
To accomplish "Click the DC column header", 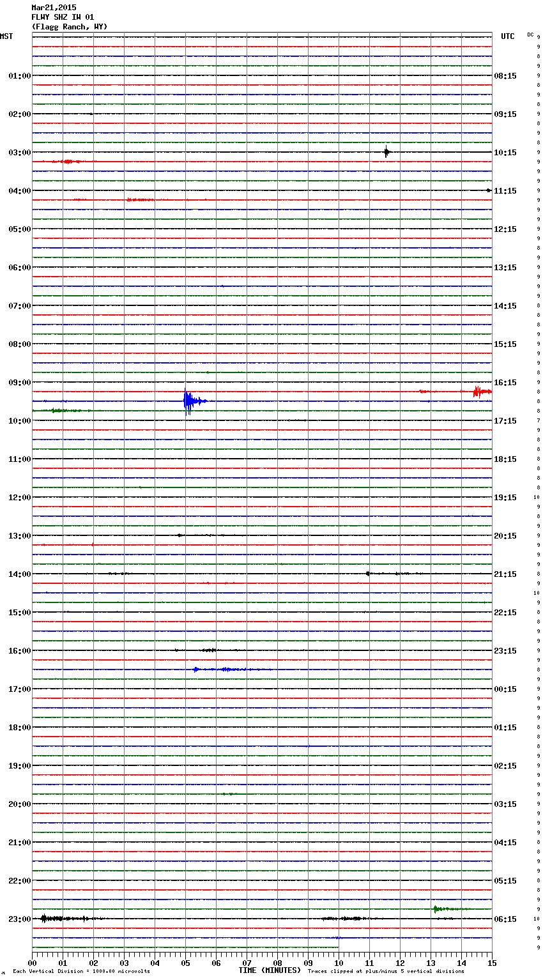I will tap(530, 34).
